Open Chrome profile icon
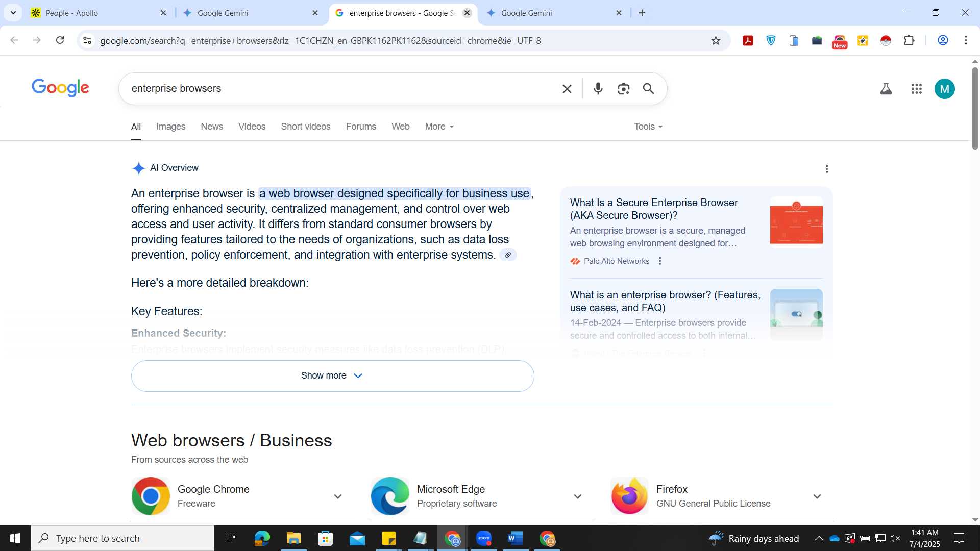Image resolution: width=980 pixels, height=551 pixels. pos(943,40)
